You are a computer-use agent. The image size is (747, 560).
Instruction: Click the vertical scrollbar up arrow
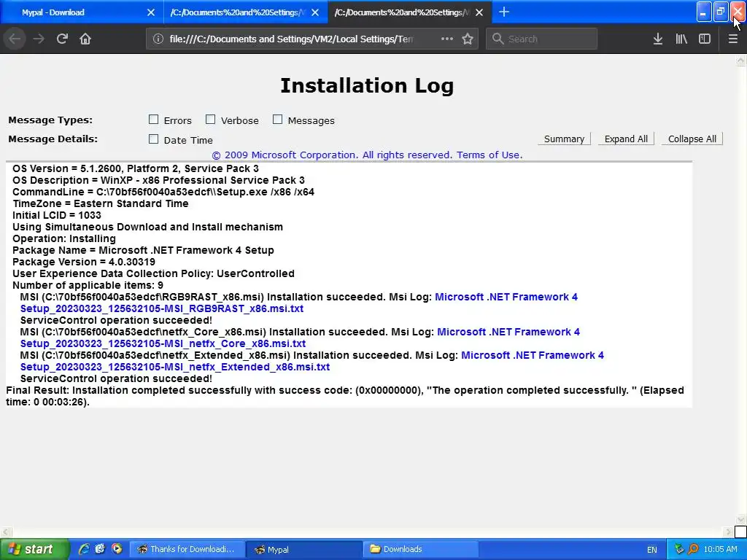click(x=740, y=61)
